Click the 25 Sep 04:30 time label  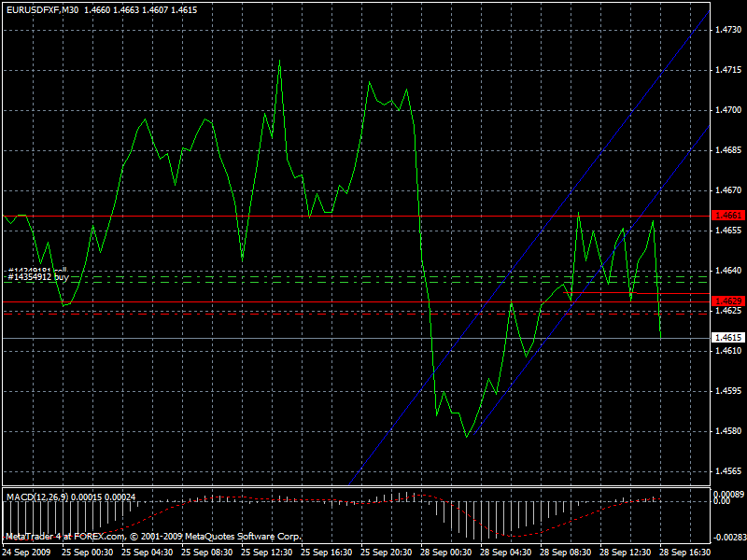(148, 553)
